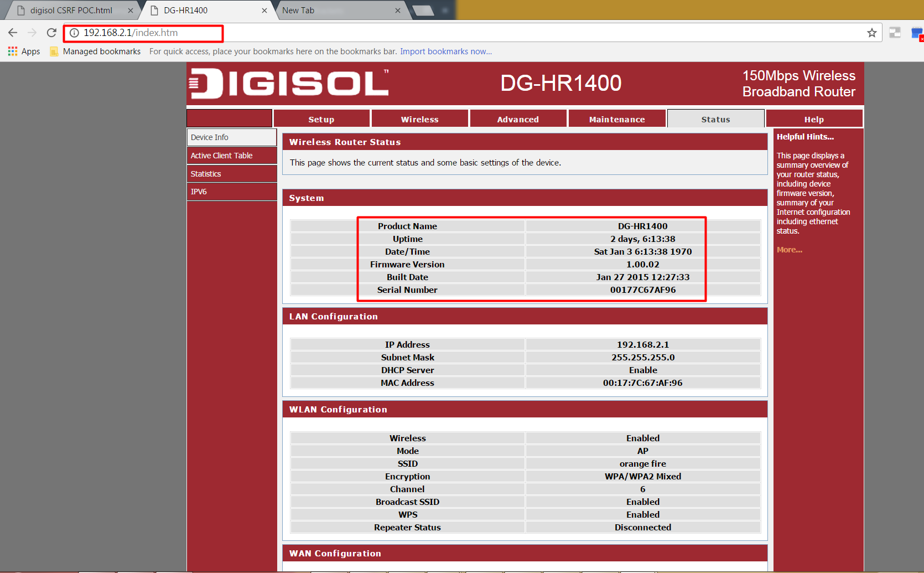Click the DIGISOL logo

click(289, 84)
